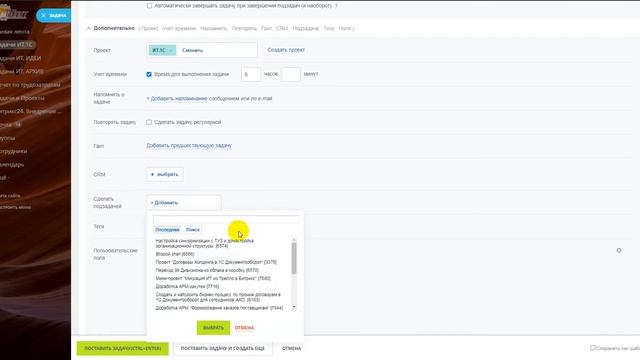Click the gear icon near custom fields
Screen dimensions: 640x360
click(x=619, y=250)
